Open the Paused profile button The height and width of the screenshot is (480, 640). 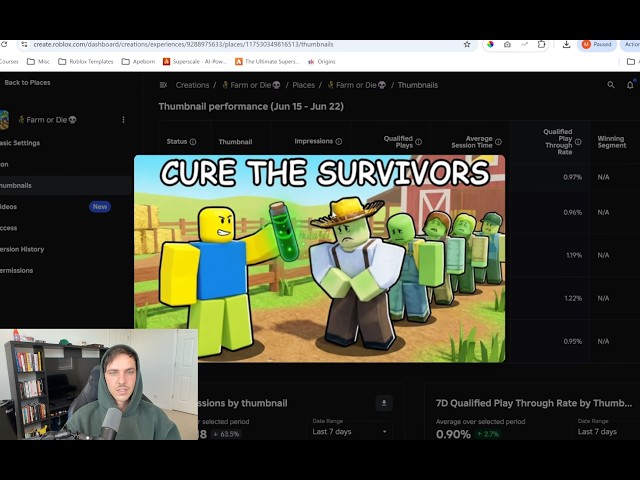tap(597, 44)
